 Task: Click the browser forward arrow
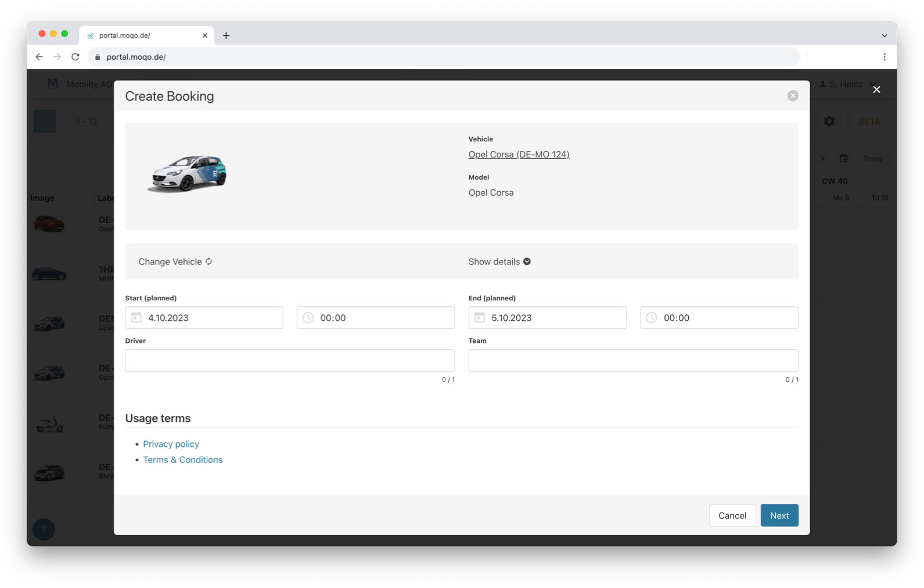click(x=57, y=57)
